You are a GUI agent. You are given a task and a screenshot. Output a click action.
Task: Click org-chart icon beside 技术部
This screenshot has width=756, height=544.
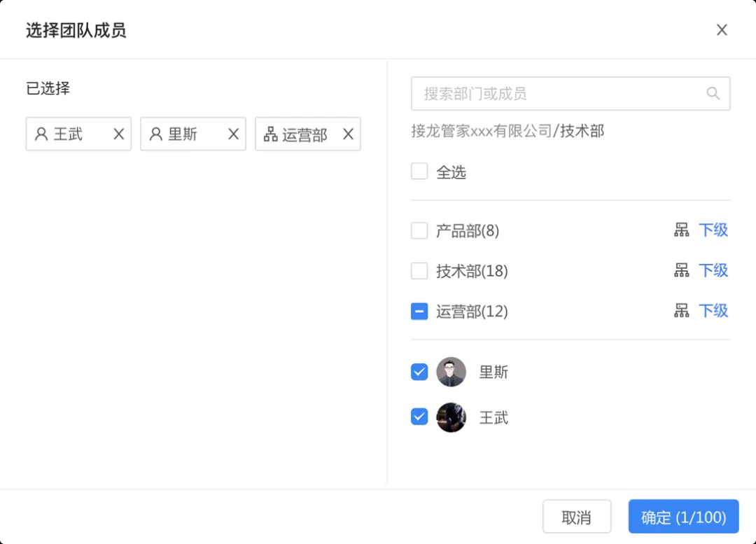[x=681, y=270]
